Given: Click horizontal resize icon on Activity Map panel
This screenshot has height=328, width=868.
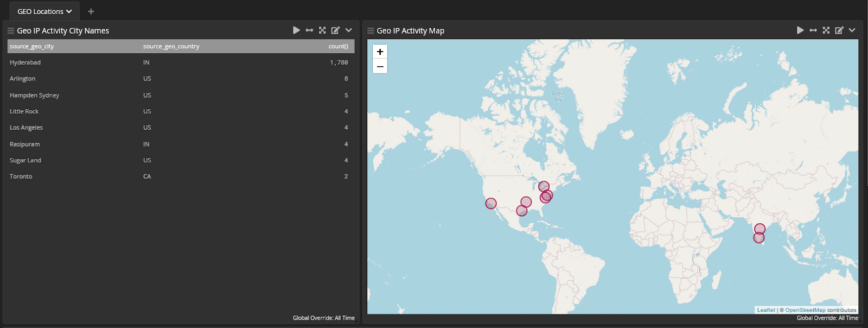Looking at the screenshot, I should click(x=813, y=30).
